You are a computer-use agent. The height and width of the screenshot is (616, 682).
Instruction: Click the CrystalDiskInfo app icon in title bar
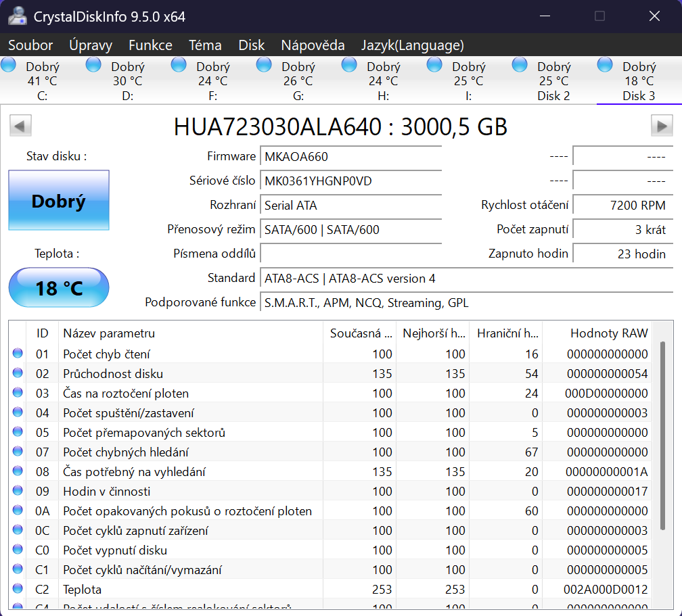tap(17, 16)
